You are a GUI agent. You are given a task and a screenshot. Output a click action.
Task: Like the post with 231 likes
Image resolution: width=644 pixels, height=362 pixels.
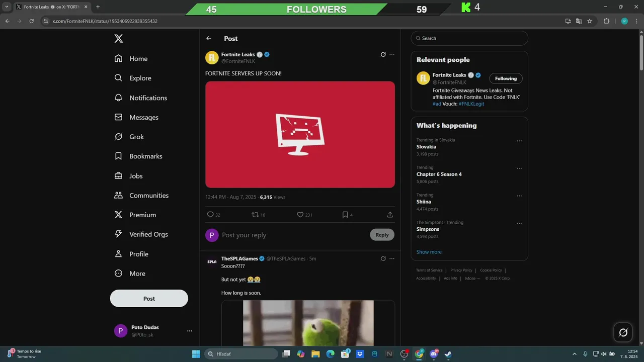tap(300, 215)
